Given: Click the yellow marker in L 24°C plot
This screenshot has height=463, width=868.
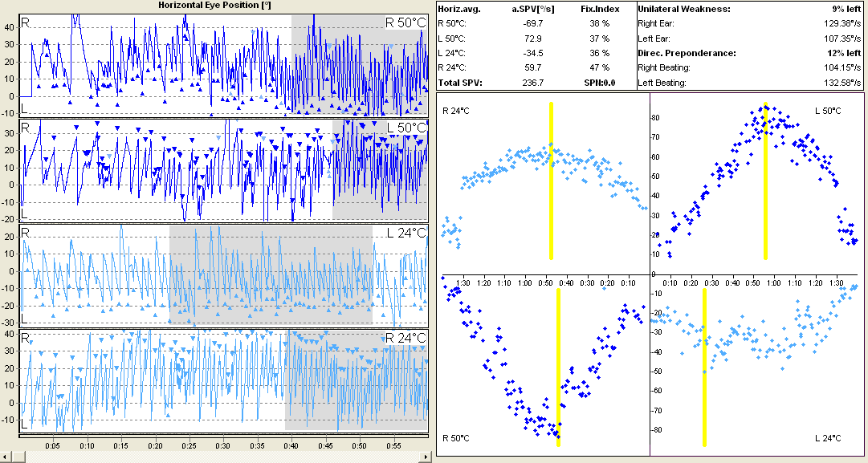Looking at the screenshot, I should pos(704,367).
